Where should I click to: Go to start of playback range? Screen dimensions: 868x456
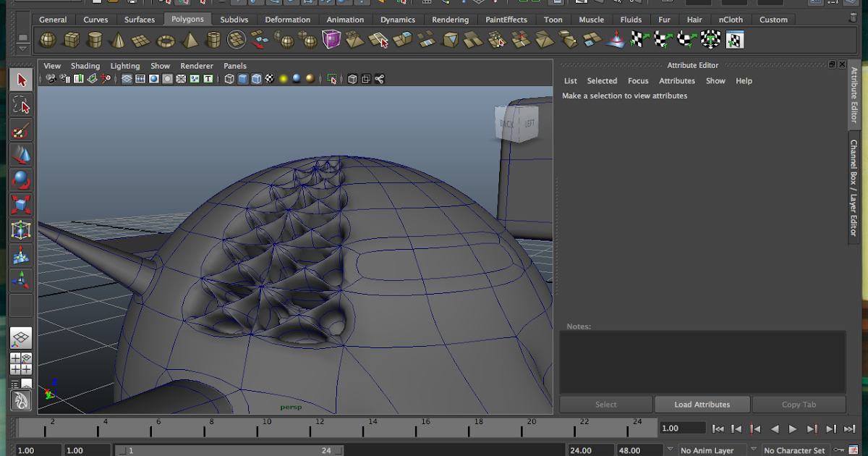pos(718,428)
